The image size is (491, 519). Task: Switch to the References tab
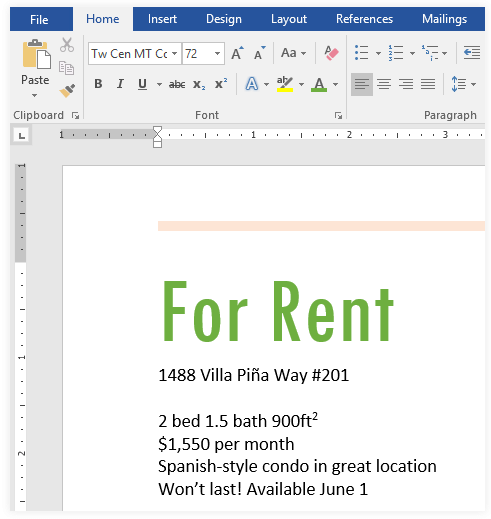pyautogui.click(x=364, y=19)
